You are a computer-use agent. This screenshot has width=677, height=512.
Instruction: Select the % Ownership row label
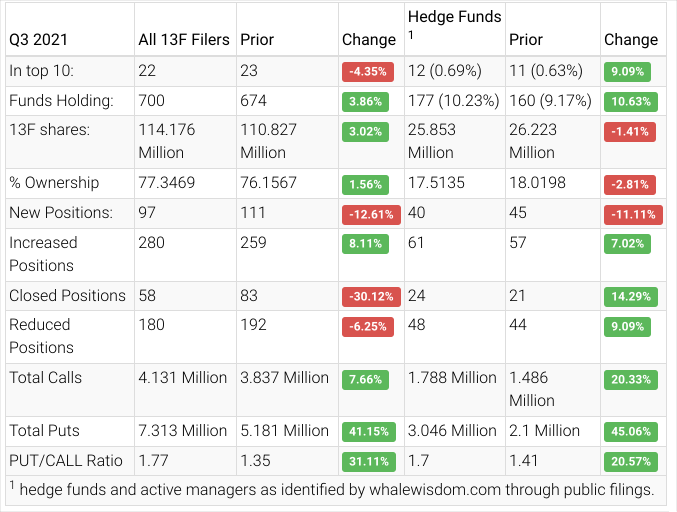tap(54, 183)
